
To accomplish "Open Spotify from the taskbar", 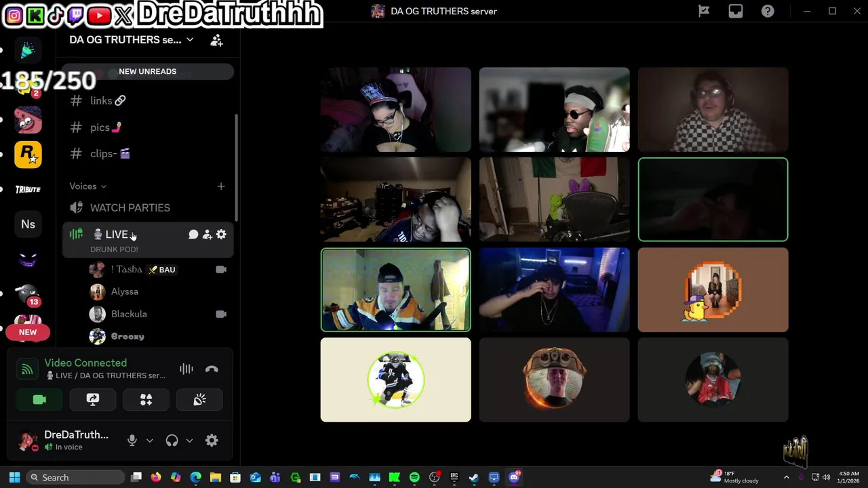I will pos(414,477).
